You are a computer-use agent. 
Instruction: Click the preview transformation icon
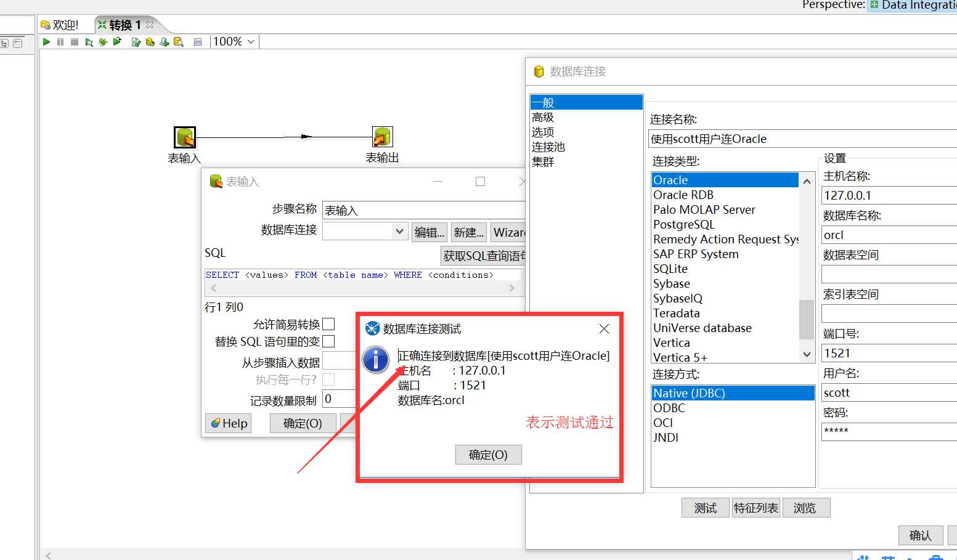[89, 42]
